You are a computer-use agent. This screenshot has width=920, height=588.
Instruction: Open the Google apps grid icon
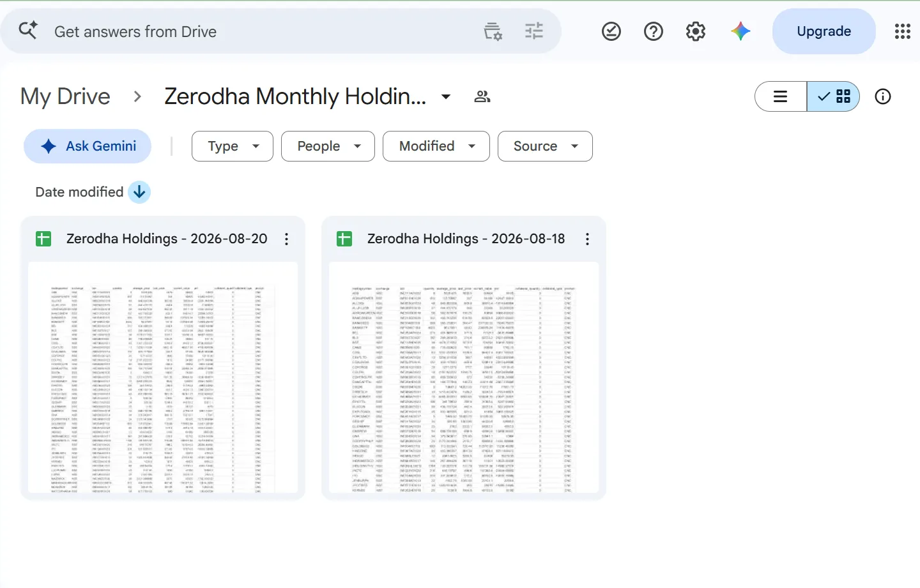click(x=903, y=31)
